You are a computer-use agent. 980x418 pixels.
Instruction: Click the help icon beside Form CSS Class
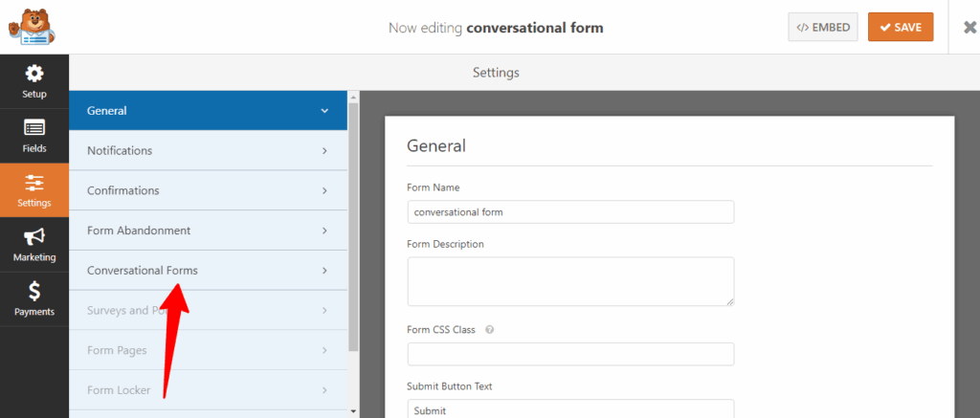click(x=489, y=330)
